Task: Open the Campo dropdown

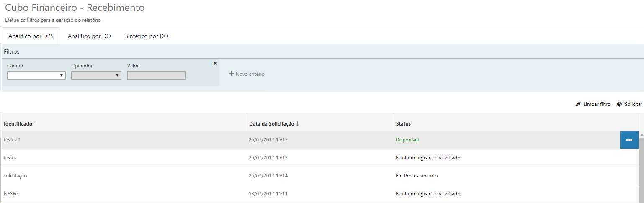Action: pos(36,75)
